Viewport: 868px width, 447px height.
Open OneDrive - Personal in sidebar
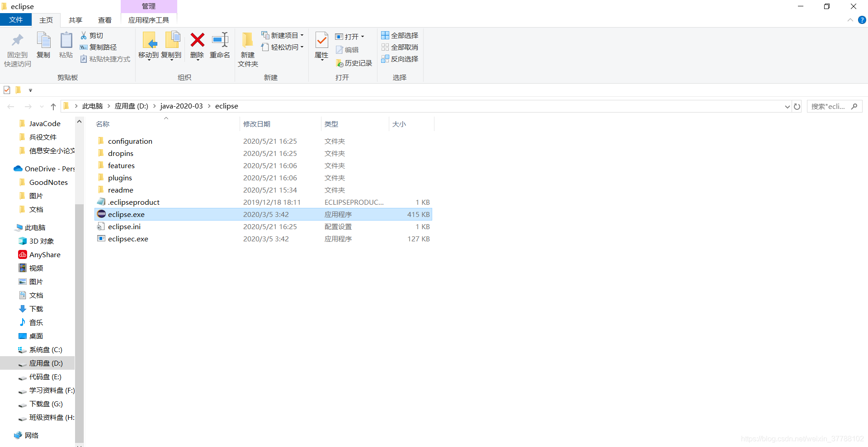pos(44,169)
